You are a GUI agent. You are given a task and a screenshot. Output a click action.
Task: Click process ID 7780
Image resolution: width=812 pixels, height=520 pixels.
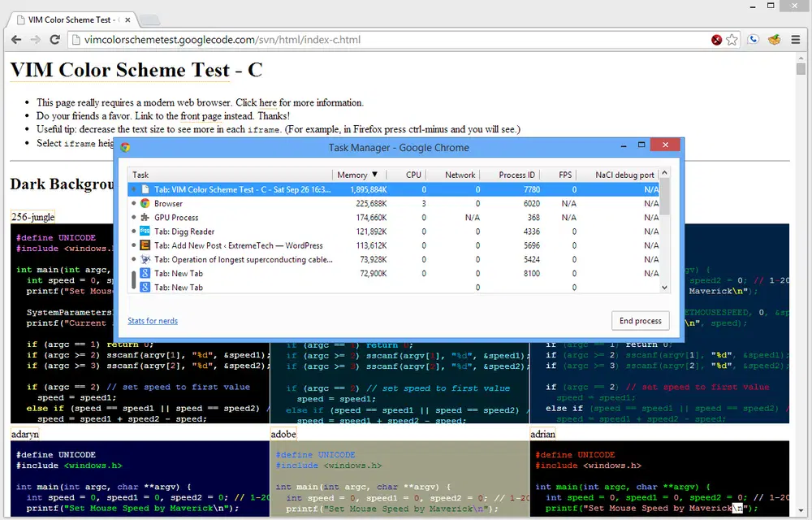click(532, 189)
